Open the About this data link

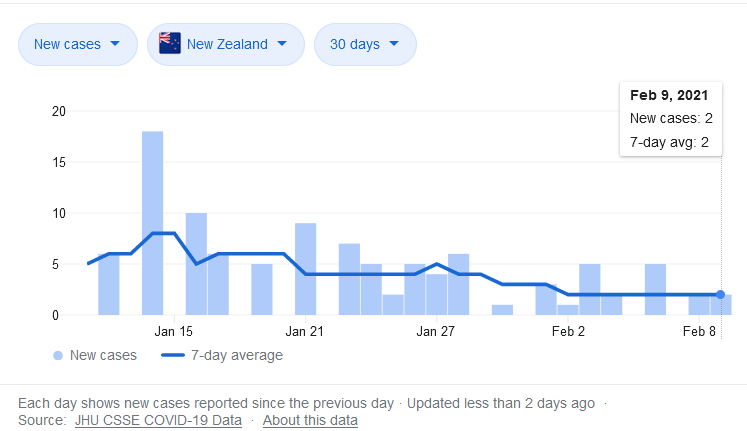coord(310,421)
